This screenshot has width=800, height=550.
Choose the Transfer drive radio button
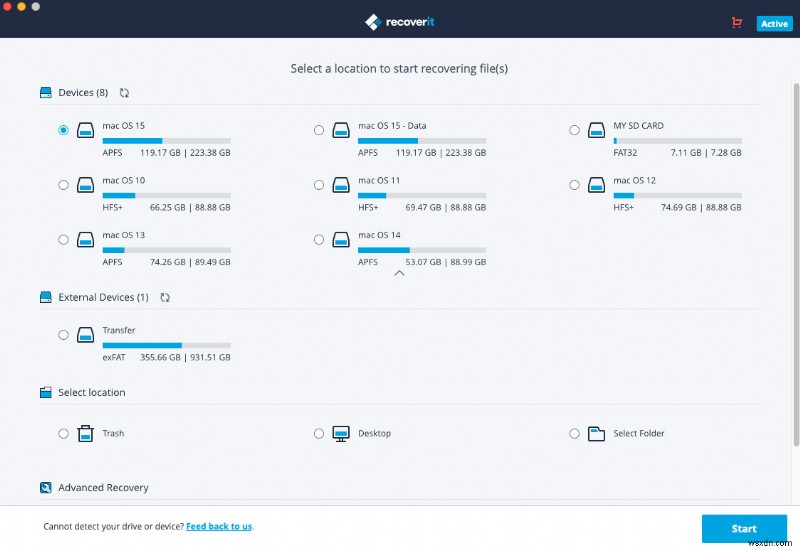[64, 335]
